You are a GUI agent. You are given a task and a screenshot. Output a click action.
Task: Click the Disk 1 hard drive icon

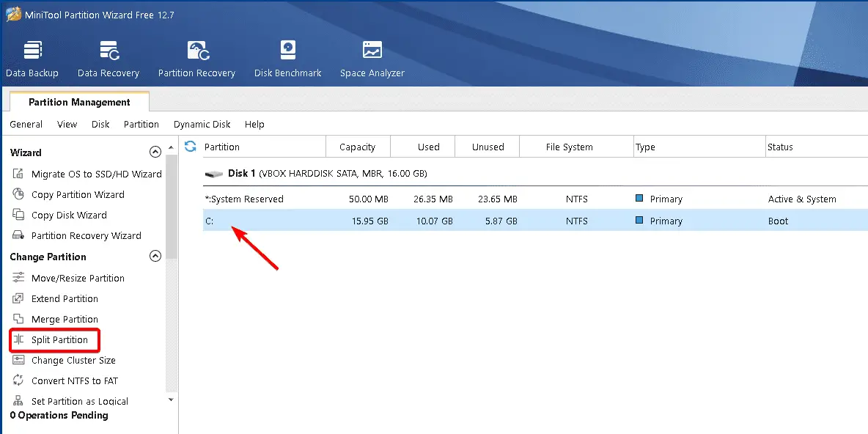(x=213, y=174)
